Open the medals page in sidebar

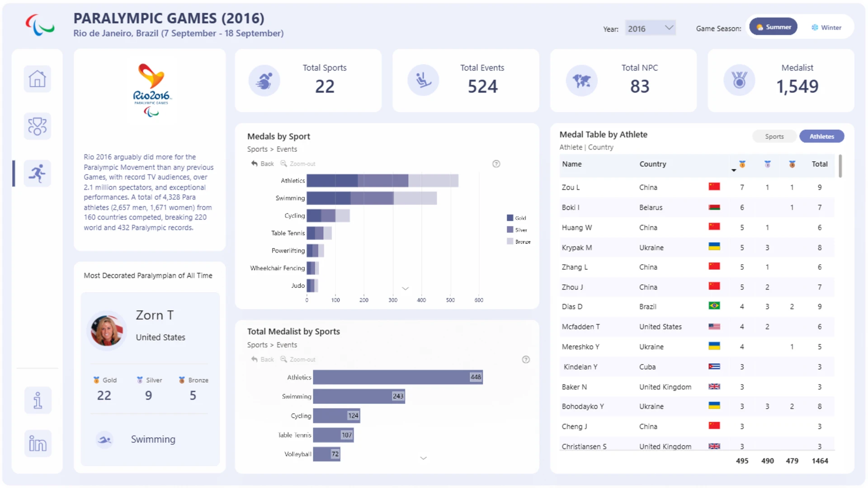[38, 126]
